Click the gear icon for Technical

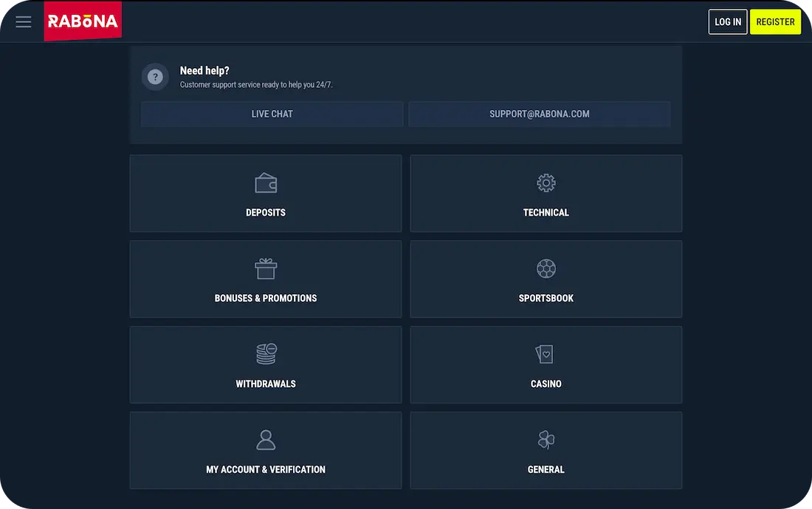546,182
